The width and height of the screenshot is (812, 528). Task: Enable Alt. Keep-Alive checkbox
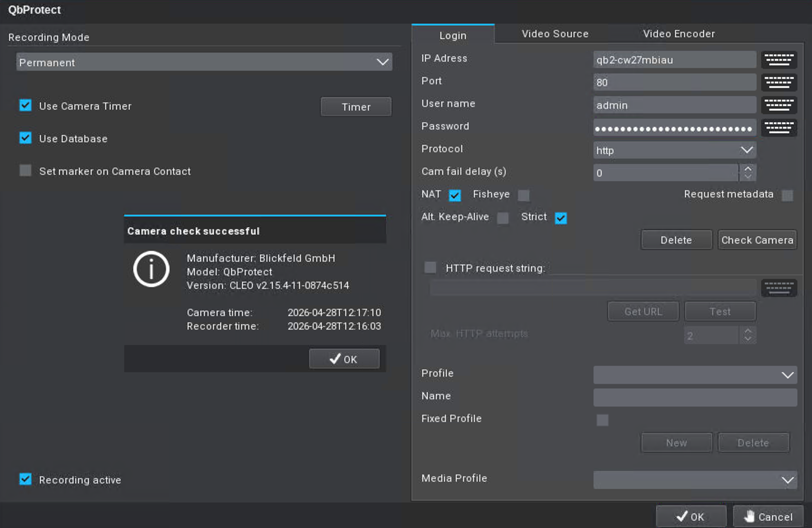click(503, 218)
